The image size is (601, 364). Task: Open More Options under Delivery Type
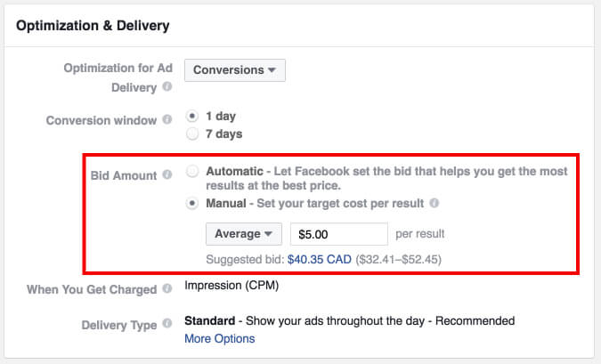tap(220, 339)
